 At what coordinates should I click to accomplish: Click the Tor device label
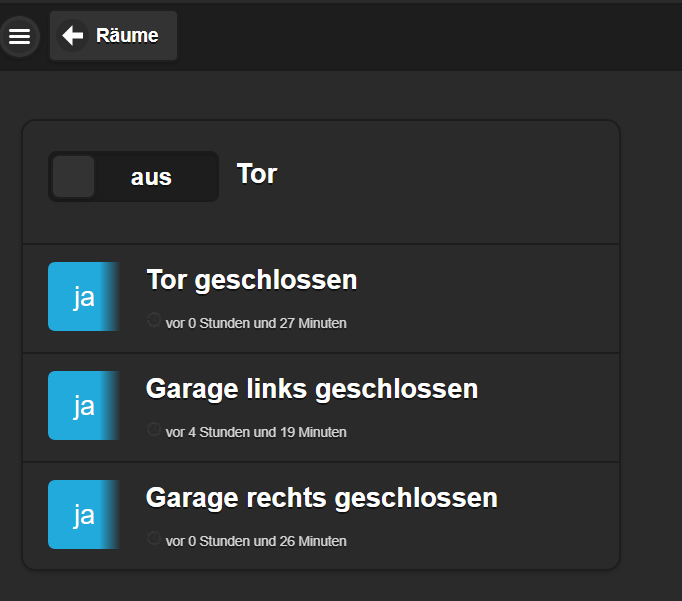click(x=257, y=174)
